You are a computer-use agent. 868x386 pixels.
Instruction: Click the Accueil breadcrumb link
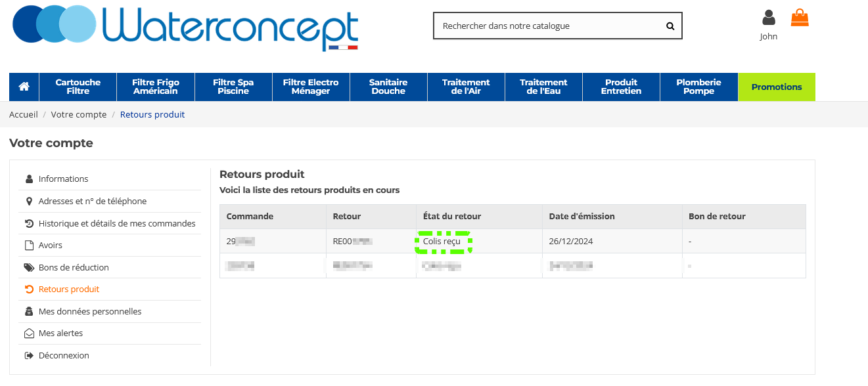click(x=24, y=115)
